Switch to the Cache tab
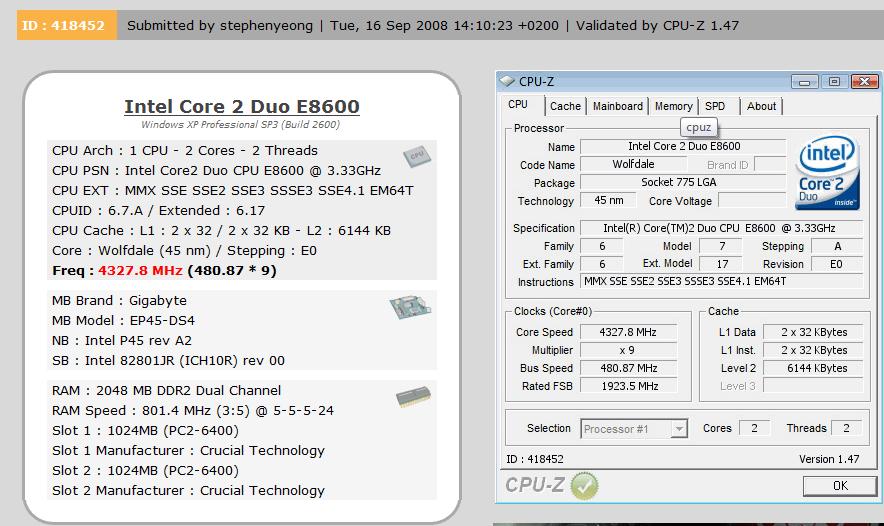Image resolution: width=884 pixels, height=526 pixels. tap(565, 106)
